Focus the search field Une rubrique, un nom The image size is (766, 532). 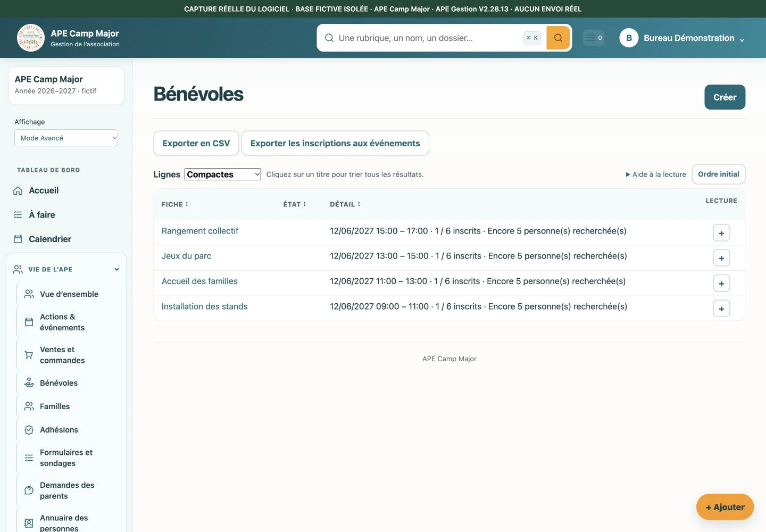428,38
